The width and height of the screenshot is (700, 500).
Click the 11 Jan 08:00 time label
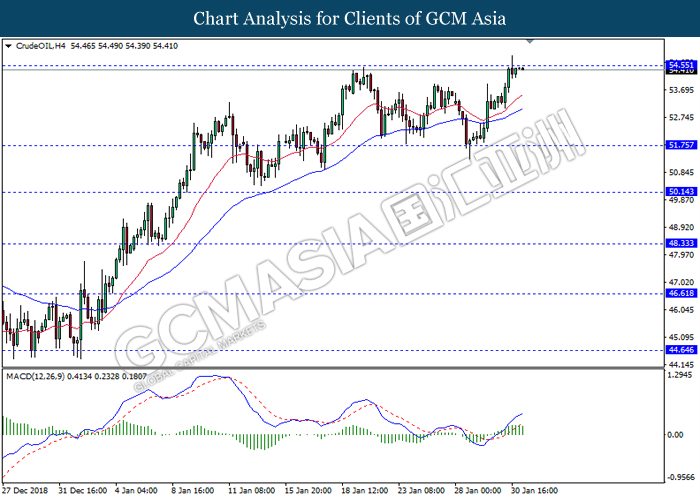(x=251, y=491)
